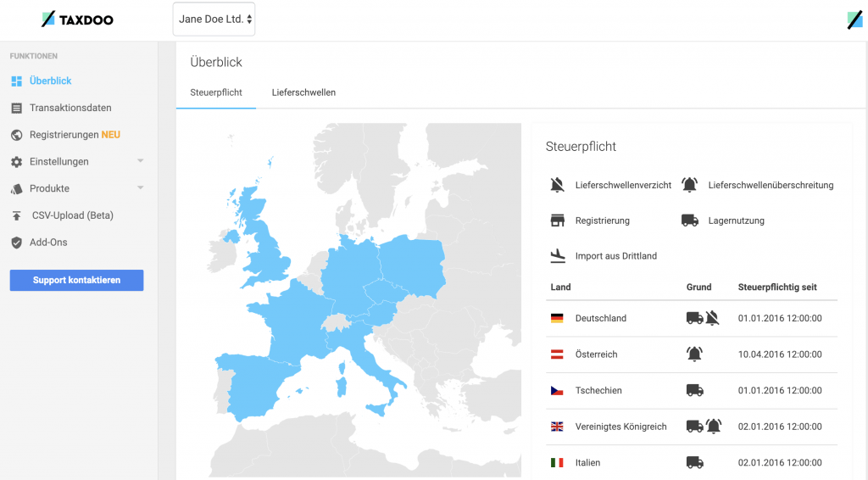Click the Produkte tags icon
The height and width of the screenshot is (480, 868).
click(17, 189)
